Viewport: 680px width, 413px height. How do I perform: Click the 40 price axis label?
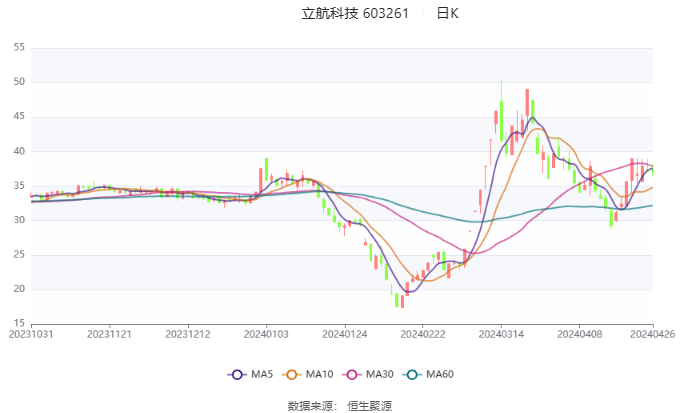pos(19,151)
